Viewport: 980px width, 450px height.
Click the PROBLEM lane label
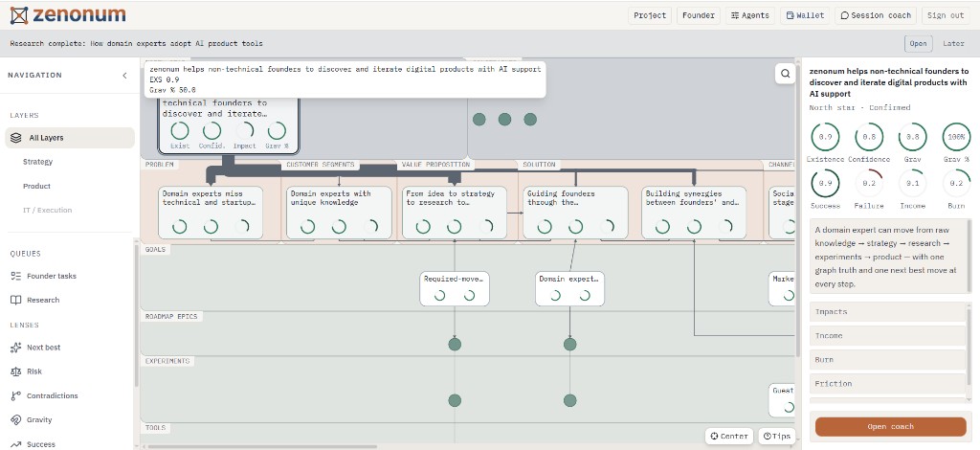[160, 165]
